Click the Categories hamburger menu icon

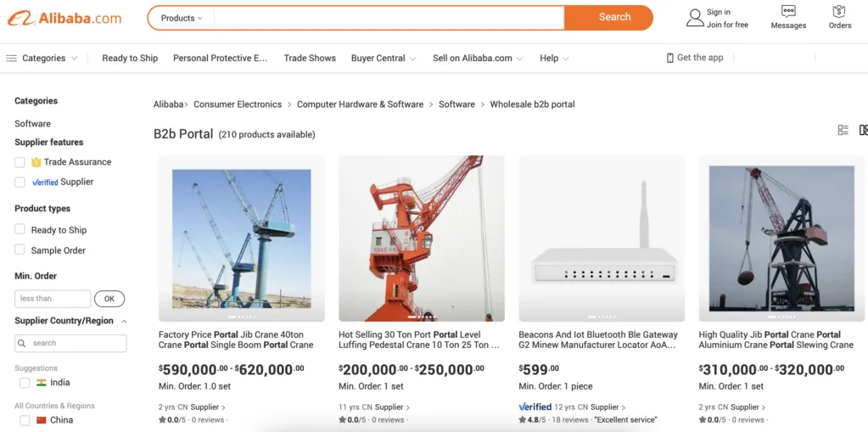click(x=12, y=59)
